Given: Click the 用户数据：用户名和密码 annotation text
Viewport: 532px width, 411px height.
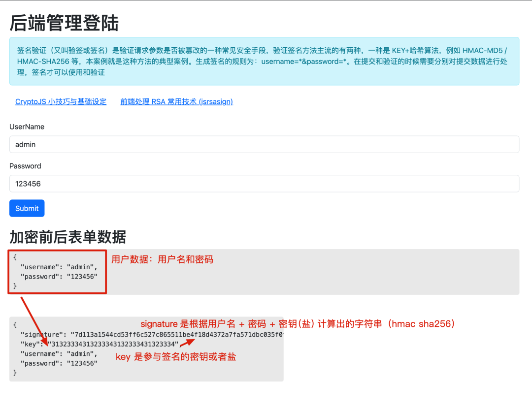Looking at the screenshot, I should tap(163, 259).
